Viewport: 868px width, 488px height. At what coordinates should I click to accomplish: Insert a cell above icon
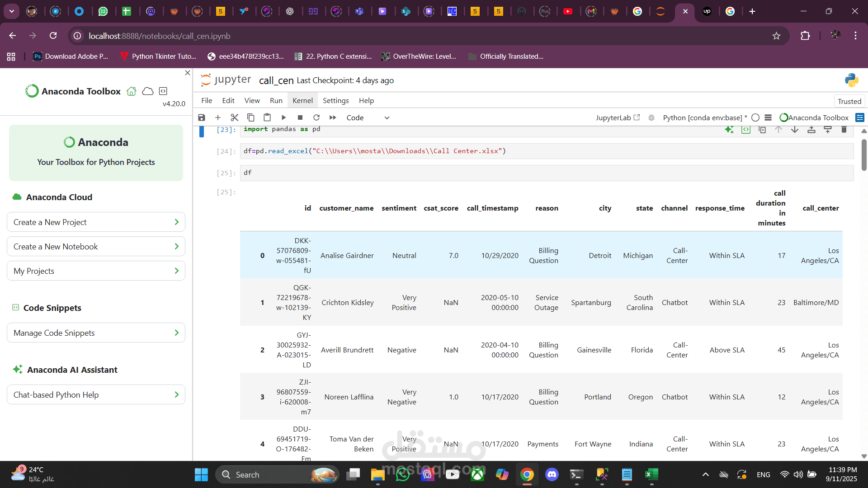[x=811, y=130]
